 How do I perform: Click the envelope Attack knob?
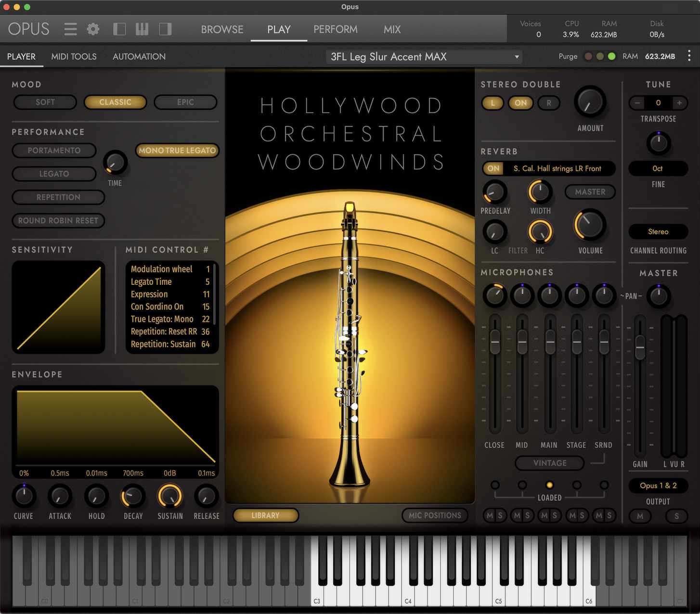(60, 496)
